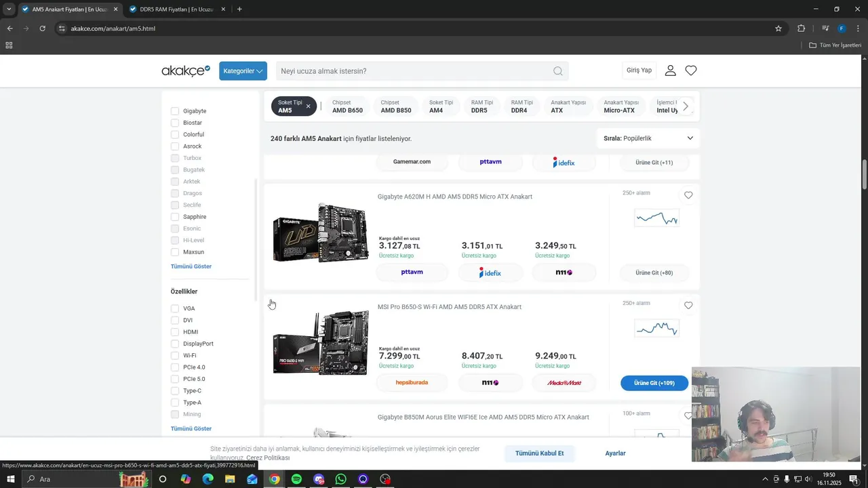Switch to DDR5 RAM Fiyatları tab
The width and height of the screenshot is (868, 488).
point(176,9)
